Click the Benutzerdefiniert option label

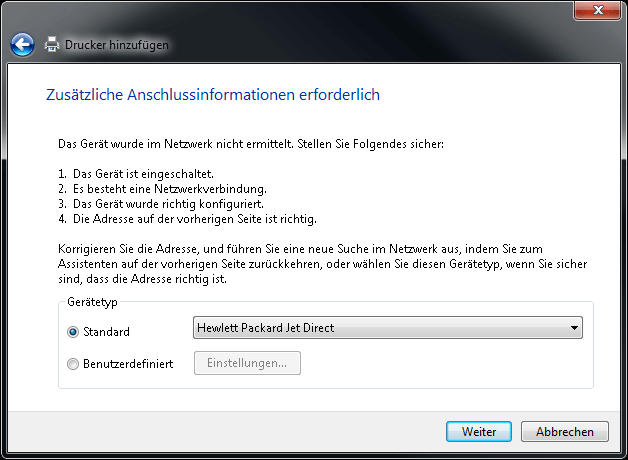tap(128, 364)
